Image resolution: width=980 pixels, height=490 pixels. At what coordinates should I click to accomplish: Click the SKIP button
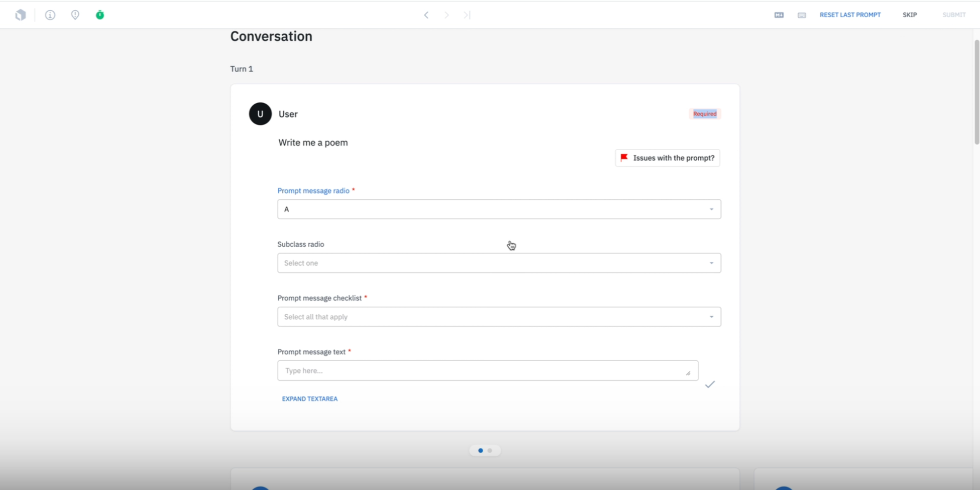(910, 15)
